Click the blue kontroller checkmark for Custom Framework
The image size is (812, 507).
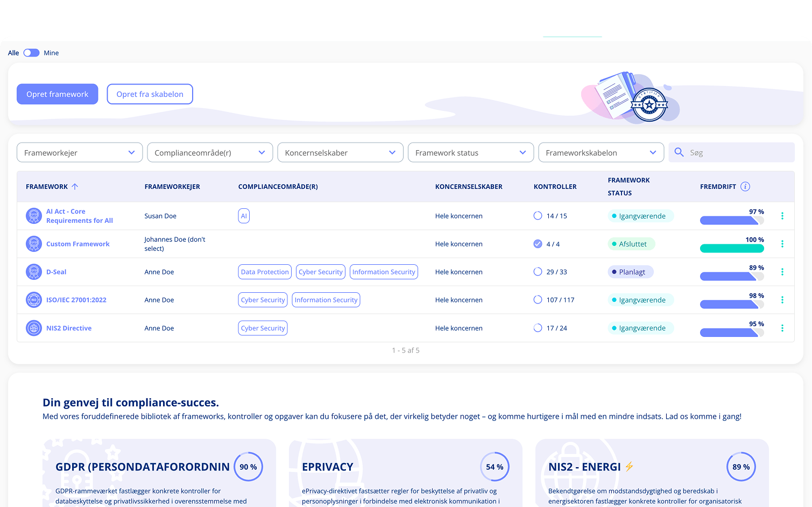click(538, 243)
